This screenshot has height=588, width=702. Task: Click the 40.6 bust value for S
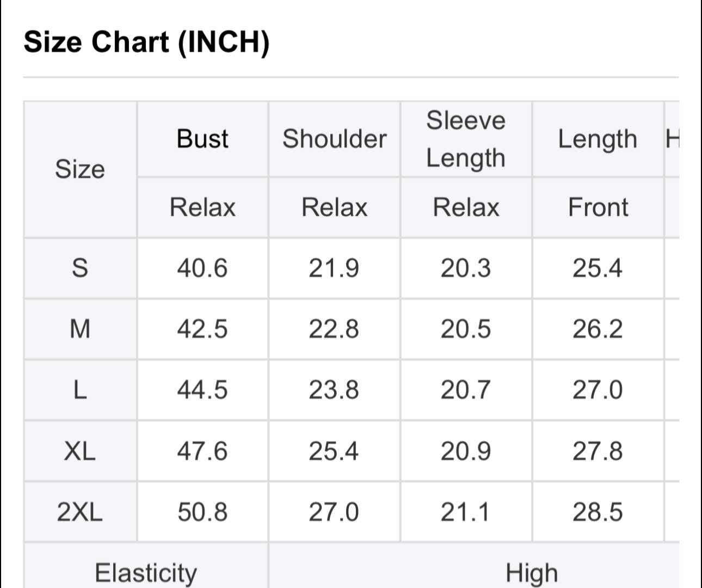tap(202, 268)
